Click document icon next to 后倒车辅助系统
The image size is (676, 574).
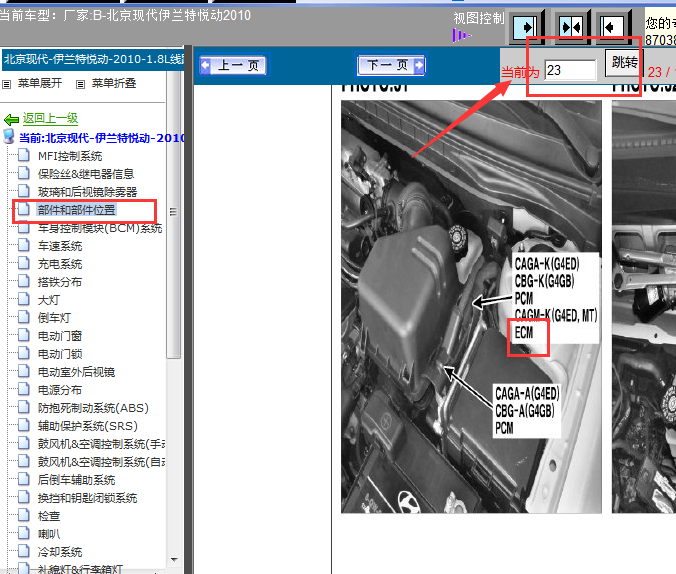pyautogui.click(x=24, y=479)
